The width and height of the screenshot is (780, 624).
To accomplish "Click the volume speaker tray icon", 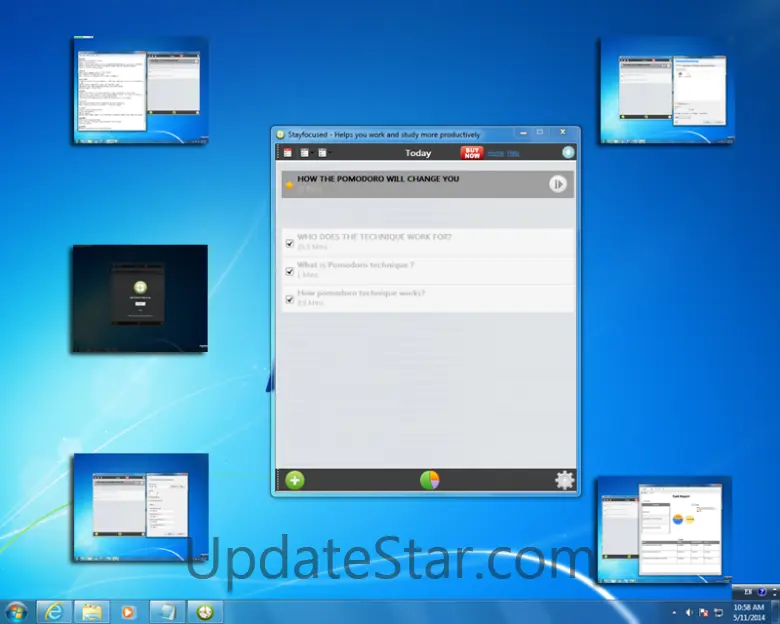I will pyautogui.click(x=689, y=613).
